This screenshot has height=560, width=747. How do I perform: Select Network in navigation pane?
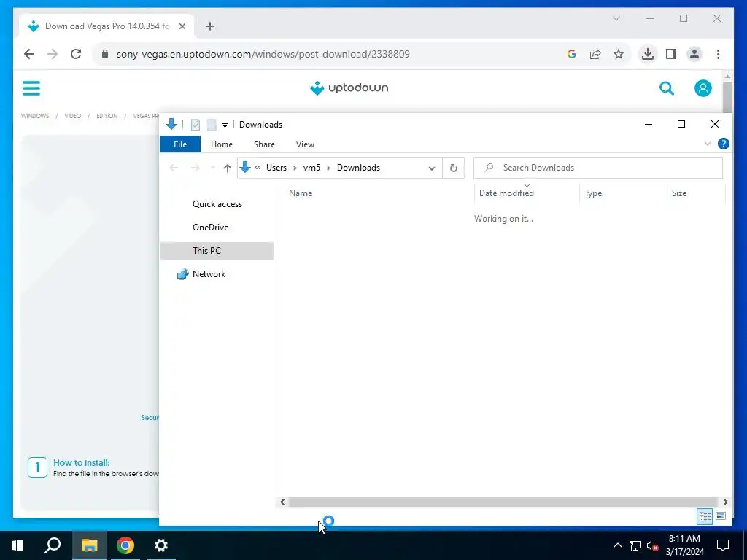point(209,274)
